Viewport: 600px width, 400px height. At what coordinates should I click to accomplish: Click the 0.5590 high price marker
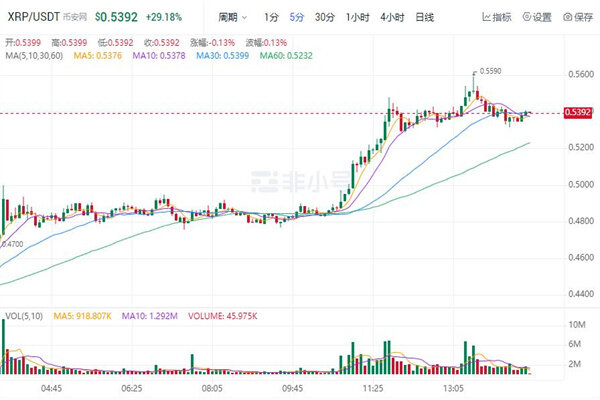tap(490, 72)
